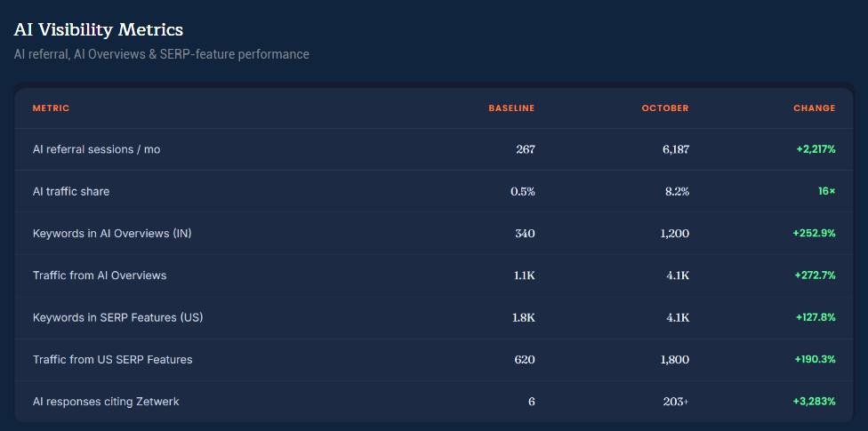Viewport: 868px width, 431px height.
Task: Click the +3,283% change value
Action: click(815, 402)
